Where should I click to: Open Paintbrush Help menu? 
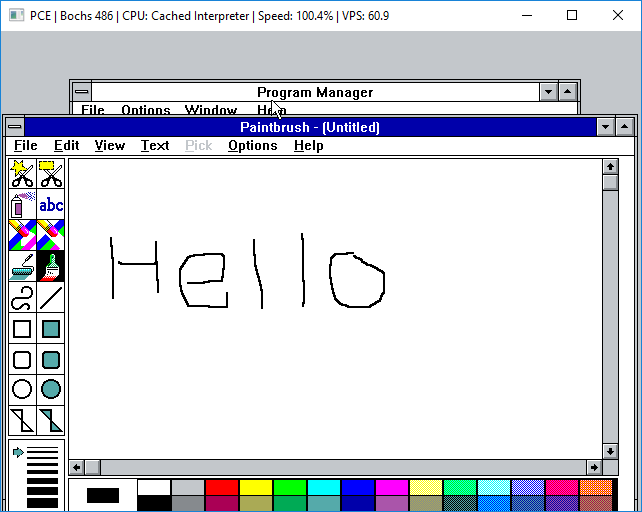coord(309,145)
